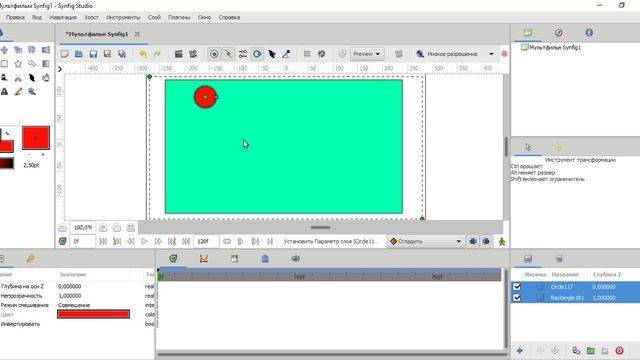640x360 pixels.
Task: Open the Preview dropdown in the toolbar
Action: coord(367,54)
